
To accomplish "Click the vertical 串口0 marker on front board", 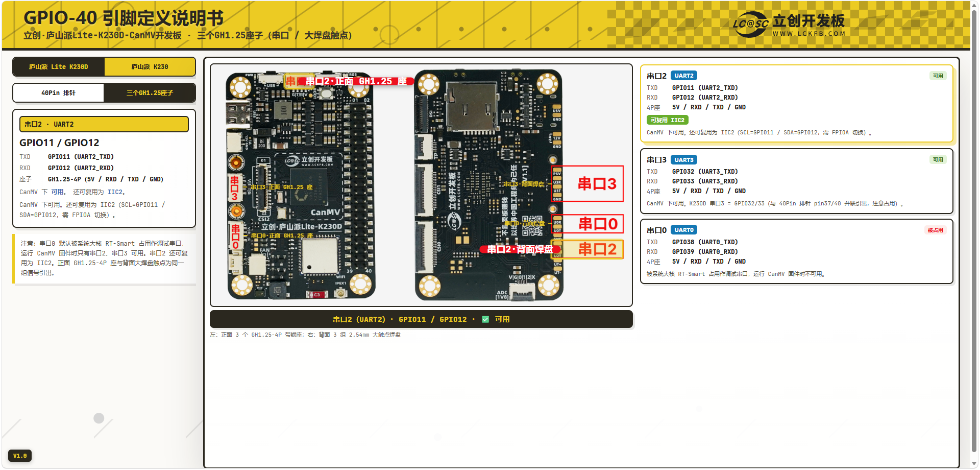I will [x=235, y=237].
